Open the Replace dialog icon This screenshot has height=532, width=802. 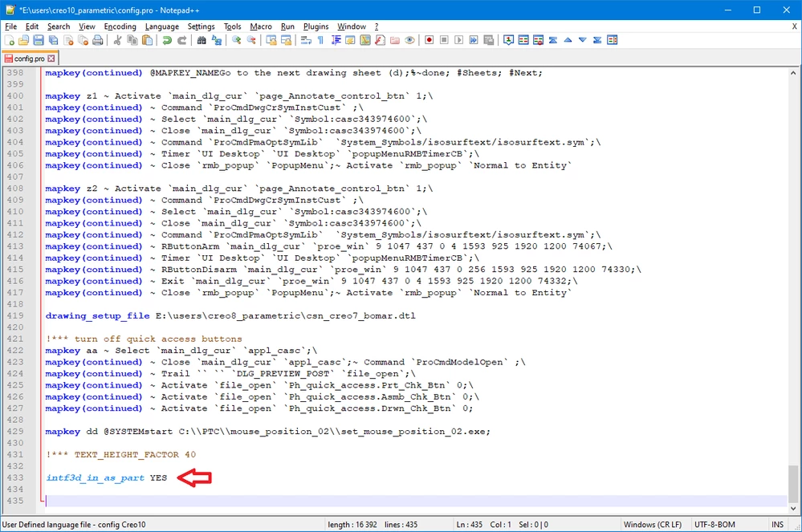click(x=217, y=40)
